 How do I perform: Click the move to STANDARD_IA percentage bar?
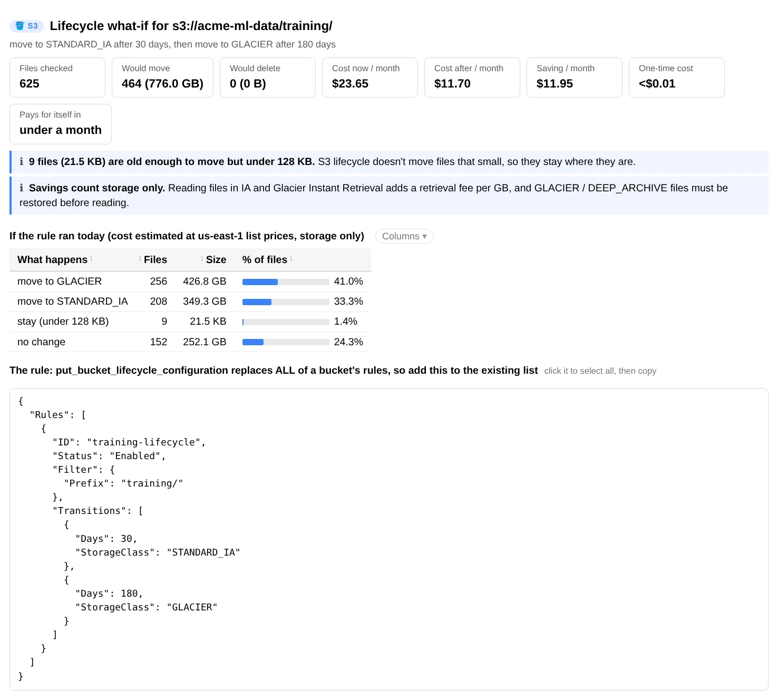[x=286, y=302]
